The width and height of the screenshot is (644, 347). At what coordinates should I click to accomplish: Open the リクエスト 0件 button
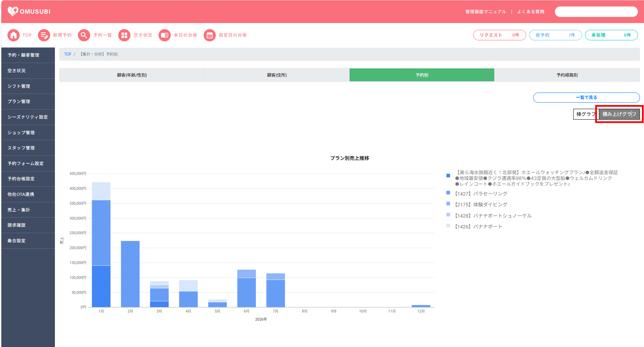click(499, 35)
